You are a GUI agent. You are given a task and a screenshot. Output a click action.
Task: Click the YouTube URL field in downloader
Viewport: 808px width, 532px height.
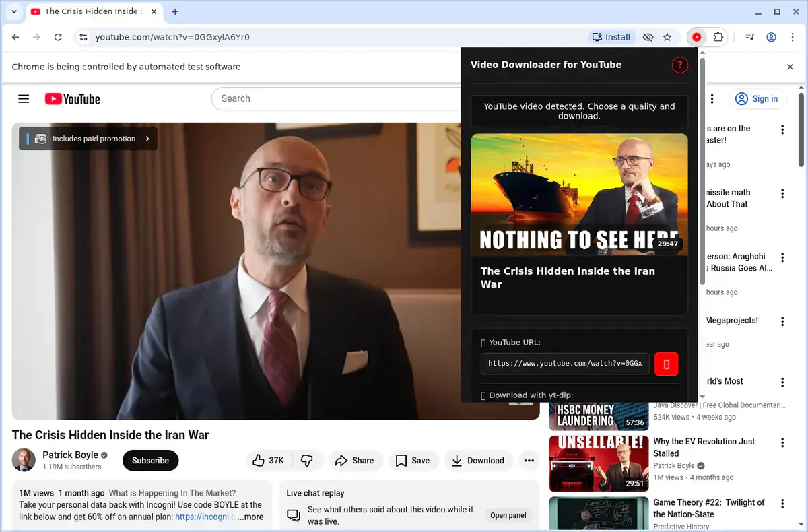(565, 364)
